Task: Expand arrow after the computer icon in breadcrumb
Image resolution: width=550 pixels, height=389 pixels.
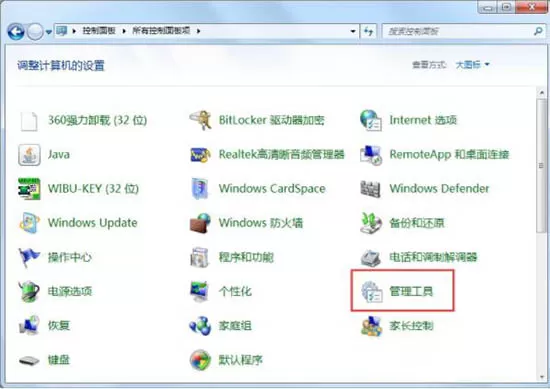Action: tap(74, 31)
